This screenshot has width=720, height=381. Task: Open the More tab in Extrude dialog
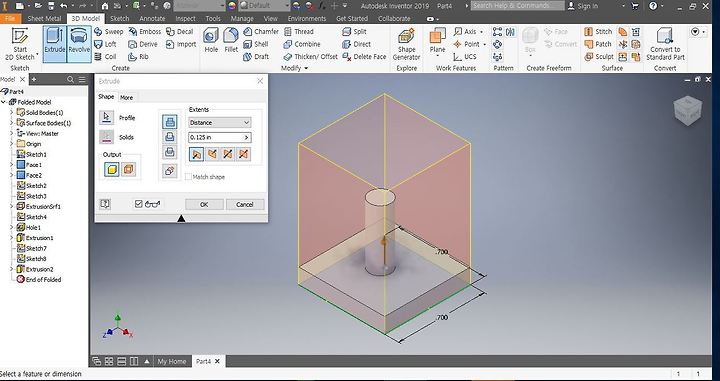pyautogui.click(x=126, y=97)
